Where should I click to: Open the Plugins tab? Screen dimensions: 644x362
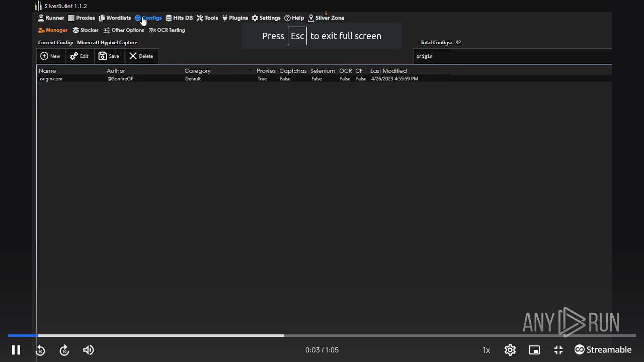pyautogui.click(x=235, y=18)
